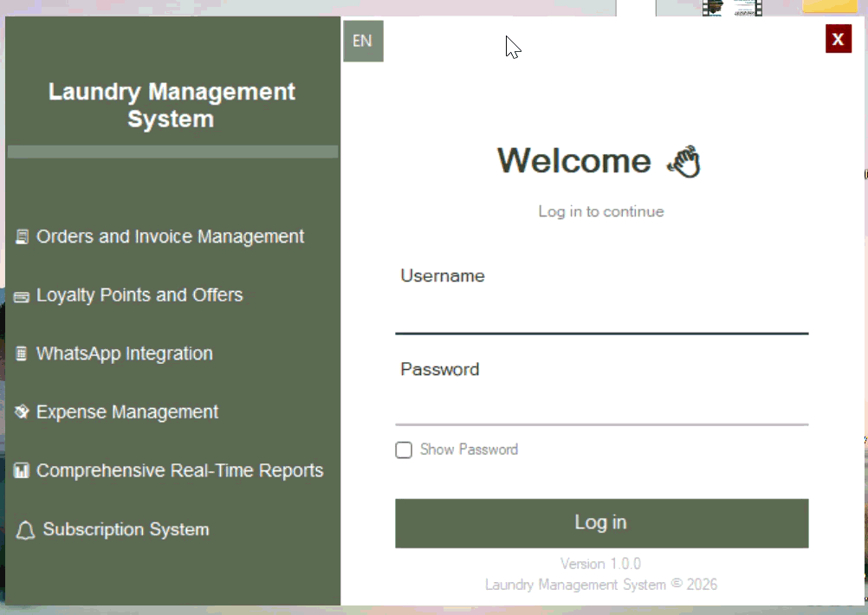
Task: Click the waving hand icon beside Welcome
Action: pos(684,161)
